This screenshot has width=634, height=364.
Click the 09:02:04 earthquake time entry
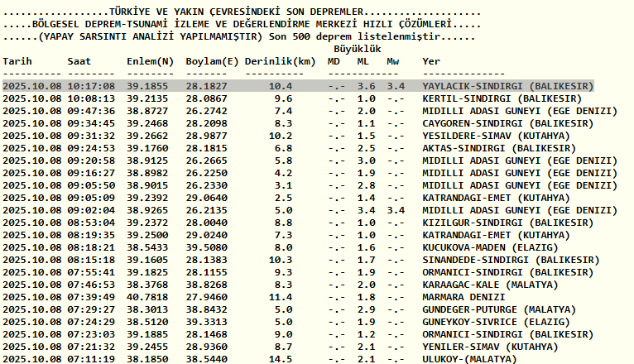point(91,210)
